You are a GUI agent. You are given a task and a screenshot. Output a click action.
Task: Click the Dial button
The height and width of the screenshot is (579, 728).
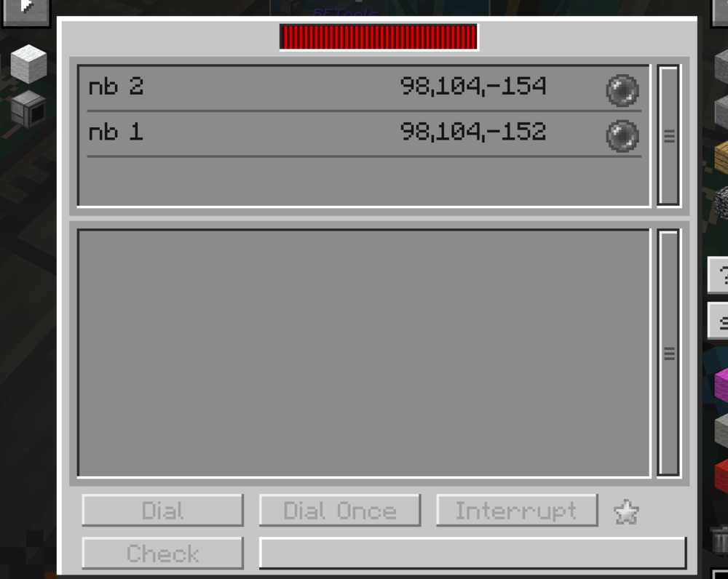(162, 511)
